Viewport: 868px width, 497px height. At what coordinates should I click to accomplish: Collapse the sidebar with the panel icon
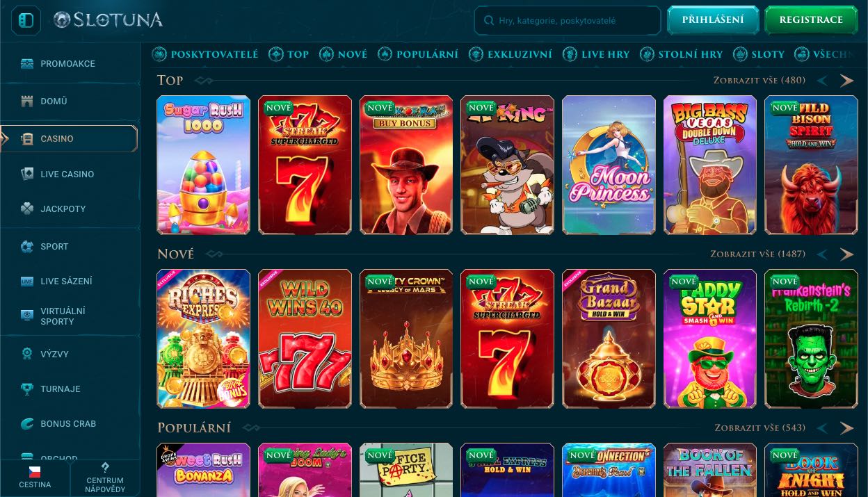pyautogui.click(x=26, y=21)
